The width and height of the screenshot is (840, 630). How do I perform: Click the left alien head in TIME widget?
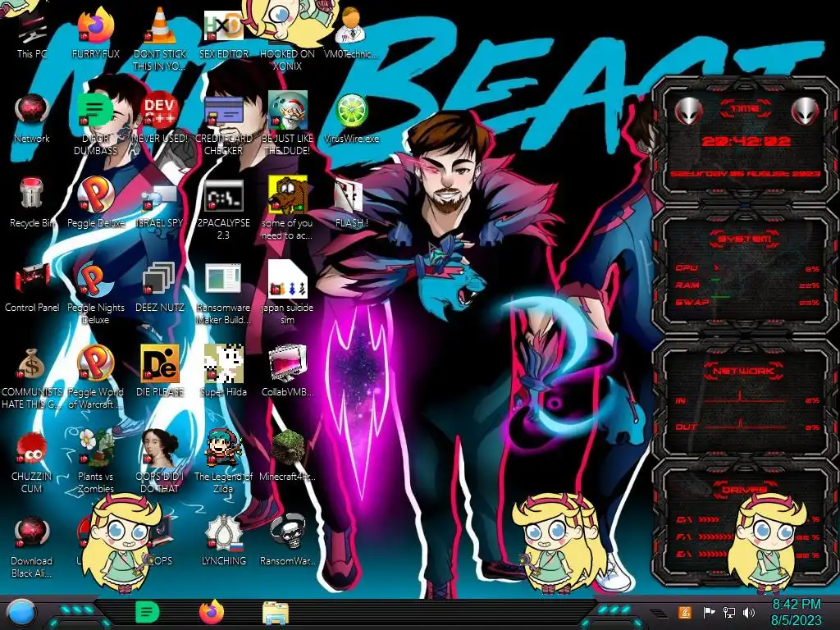688,111
